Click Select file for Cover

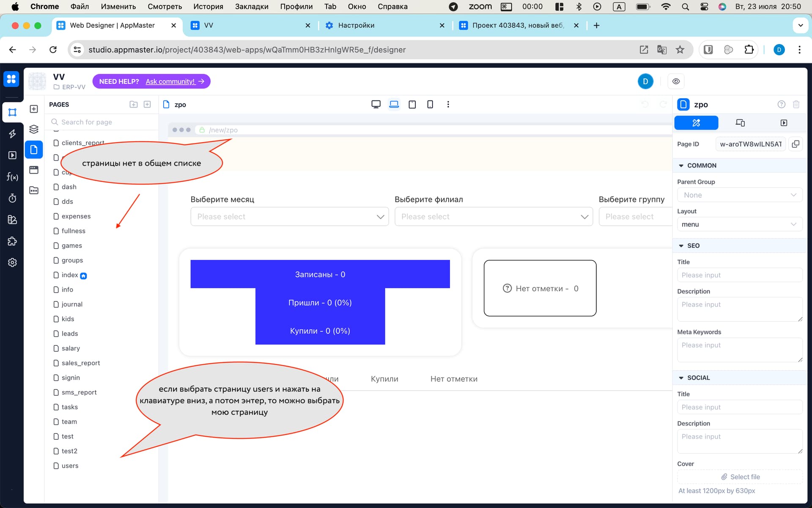(x=740, y=477)
